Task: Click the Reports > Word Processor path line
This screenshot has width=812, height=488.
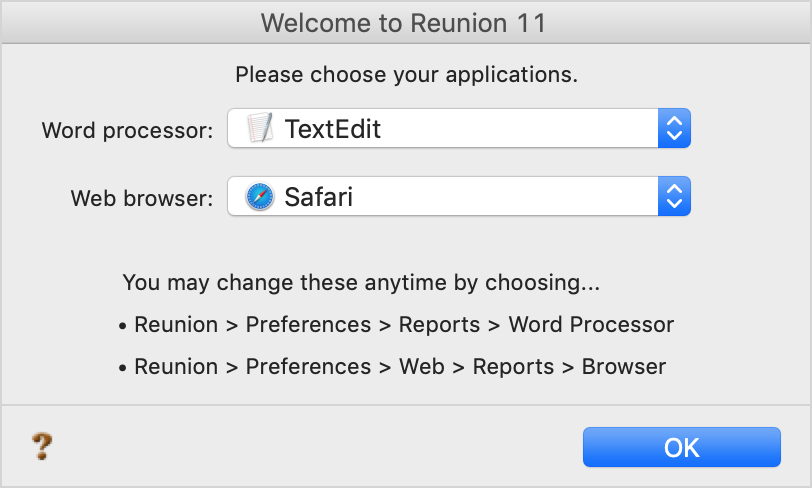Action: (x=396, y=325)
